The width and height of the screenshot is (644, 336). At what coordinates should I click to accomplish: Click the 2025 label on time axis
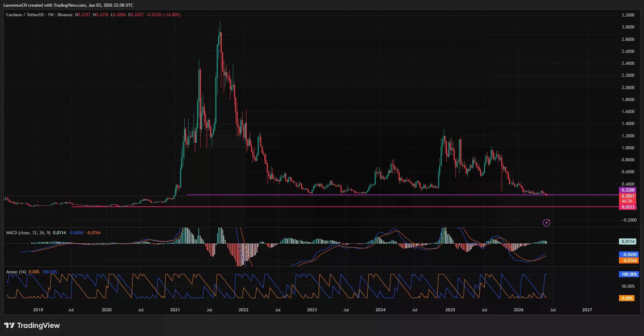pyautogui.click(x=450, y=310)
